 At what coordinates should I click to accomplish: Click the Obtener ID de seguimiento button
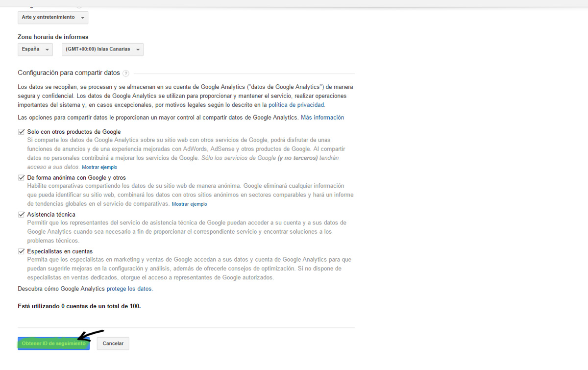(x=53, y=344)
